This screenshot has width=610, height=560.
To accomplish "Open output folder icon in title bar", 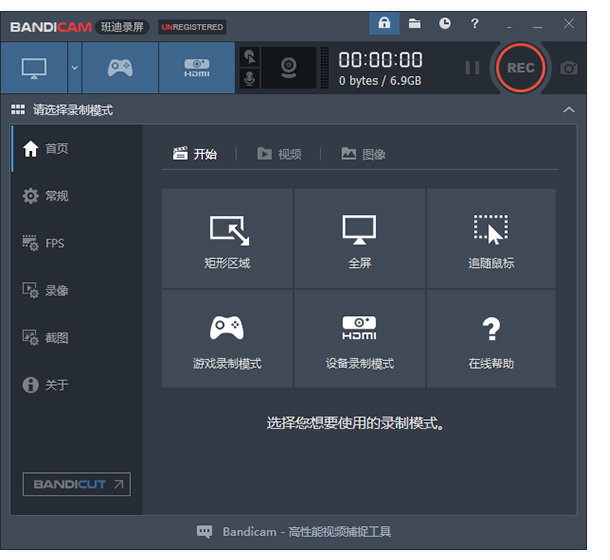I will click(x=414, y=23).
